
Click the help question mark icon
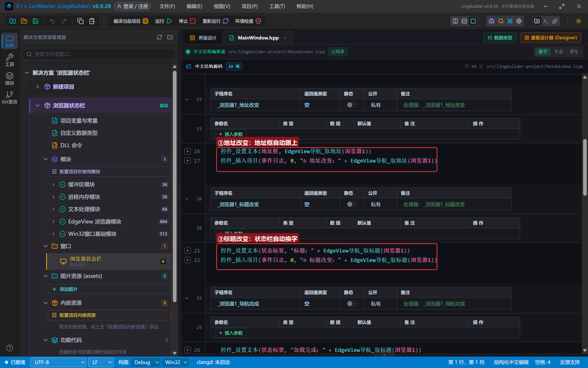click(9, 348)
